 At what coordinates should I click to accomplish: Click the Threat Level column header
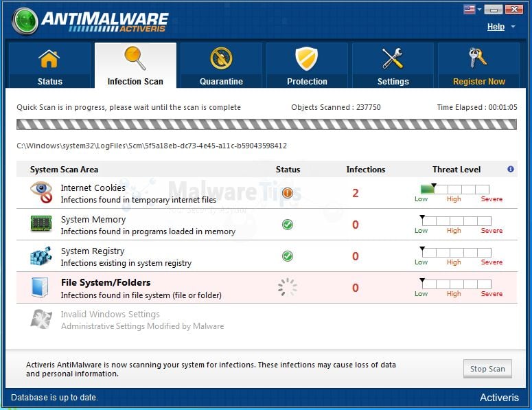[456, 170]
